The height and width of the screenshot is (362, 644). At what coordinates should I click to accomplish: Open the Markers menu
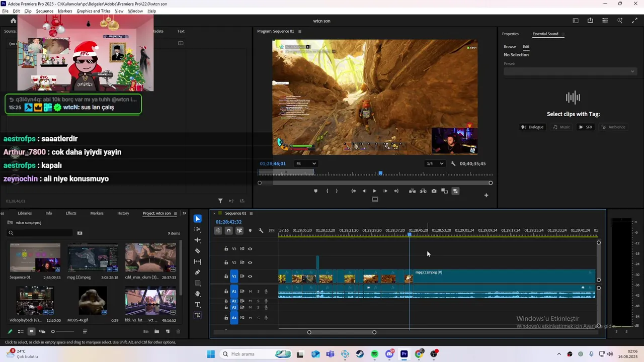pos(65,11)
